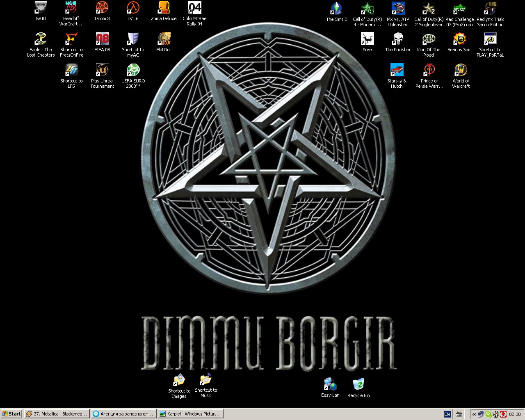Switch to Агенция за запознанст taskbar window

(x=123, y=414)
